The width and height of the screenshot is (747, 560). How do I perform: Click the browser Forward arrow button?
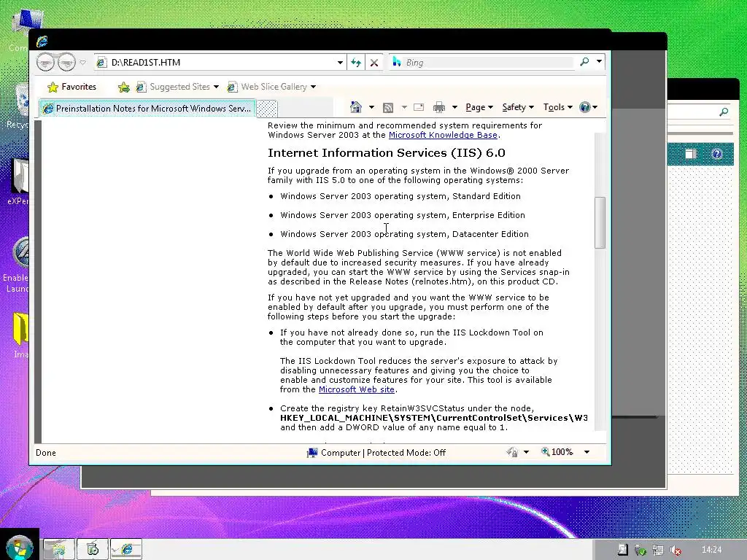point(66,63)
